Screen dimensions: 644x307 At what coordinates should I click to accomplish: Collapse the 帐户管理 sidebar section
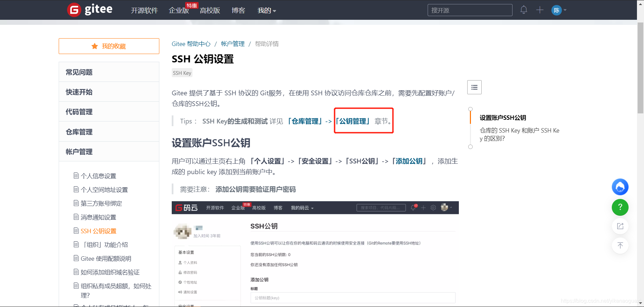point(109,152)
